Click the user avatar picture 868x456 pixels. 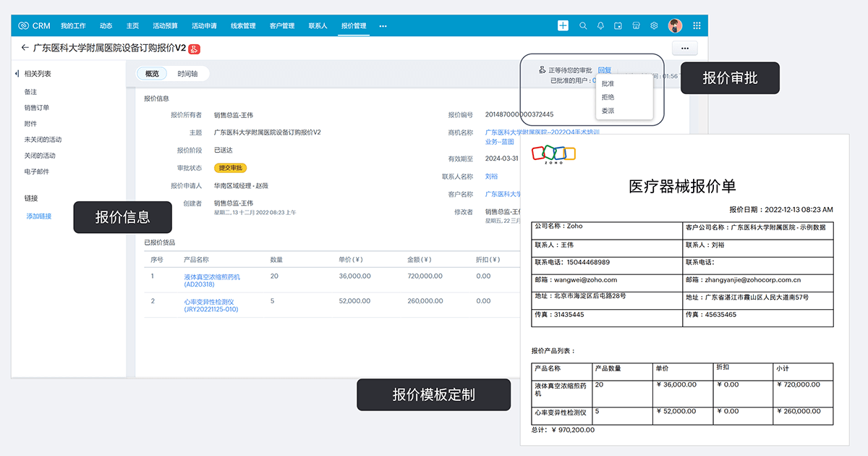tap(675, 25)
